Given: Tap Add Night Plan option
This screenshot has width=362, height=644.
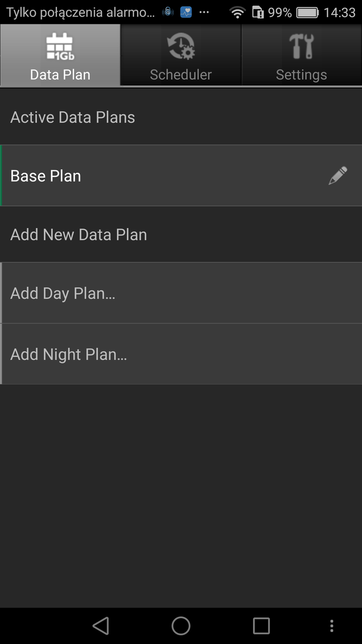Looking at the screenshot, I should coord(68,354).
